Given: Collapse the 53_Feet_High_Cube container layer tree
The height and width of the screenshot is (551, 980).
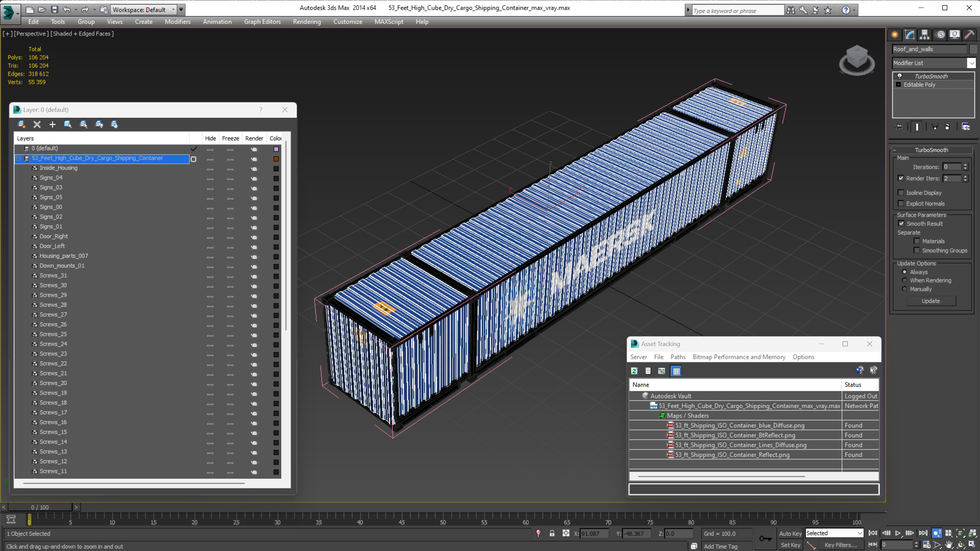Looking at the screenshot, I should [x=18, y=158].
